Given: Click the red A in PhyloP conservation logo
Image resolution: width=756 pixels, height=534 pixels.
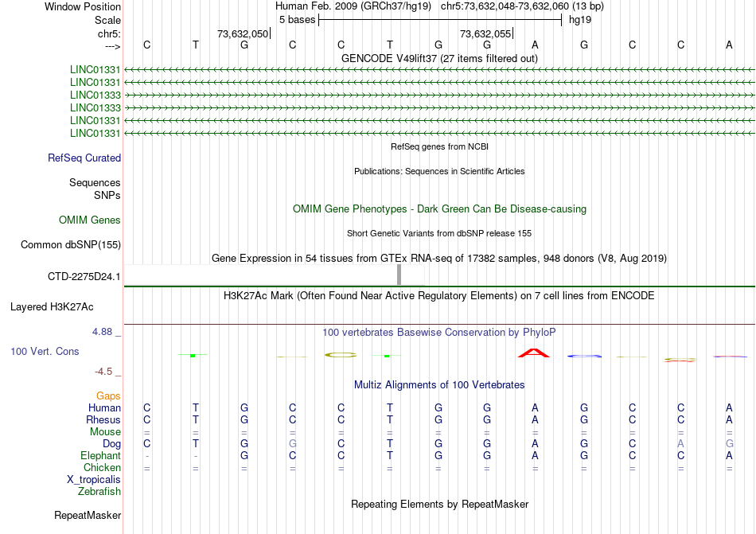Looking at the screenshot, I should coord(534,353).
